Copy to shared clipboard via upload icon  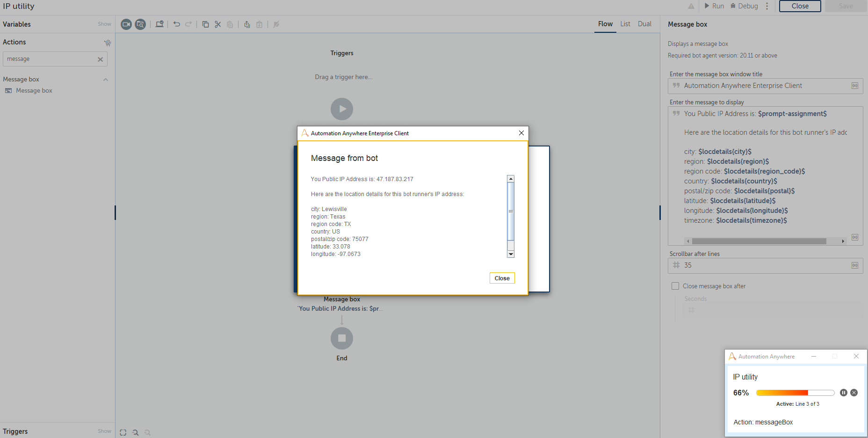coord(247,24)
